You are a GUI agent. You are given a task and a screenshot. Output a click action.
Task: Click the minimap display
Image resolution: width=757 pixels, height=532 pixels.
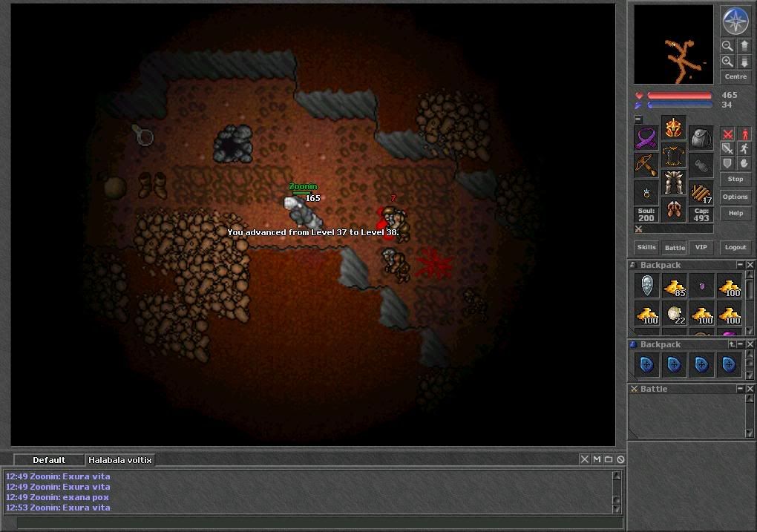tap(673, 45)
